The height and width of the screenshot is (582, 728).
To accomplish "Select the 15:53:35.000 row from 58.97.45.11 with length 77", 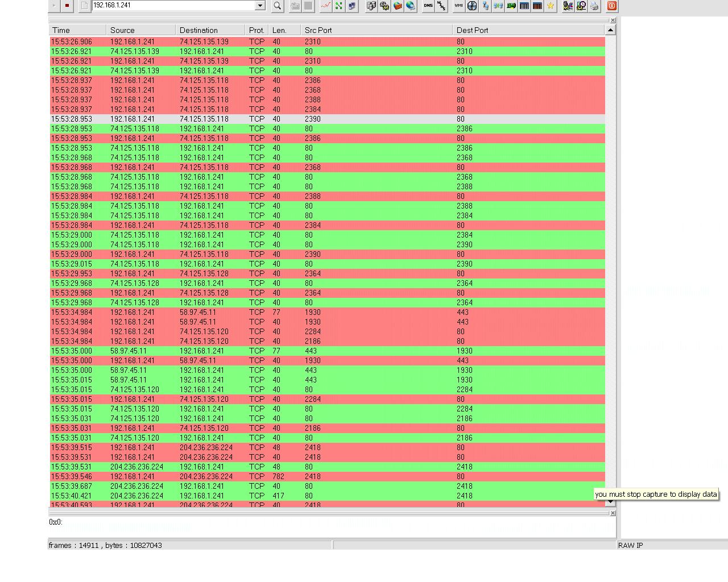I will (x=327, y=351).
